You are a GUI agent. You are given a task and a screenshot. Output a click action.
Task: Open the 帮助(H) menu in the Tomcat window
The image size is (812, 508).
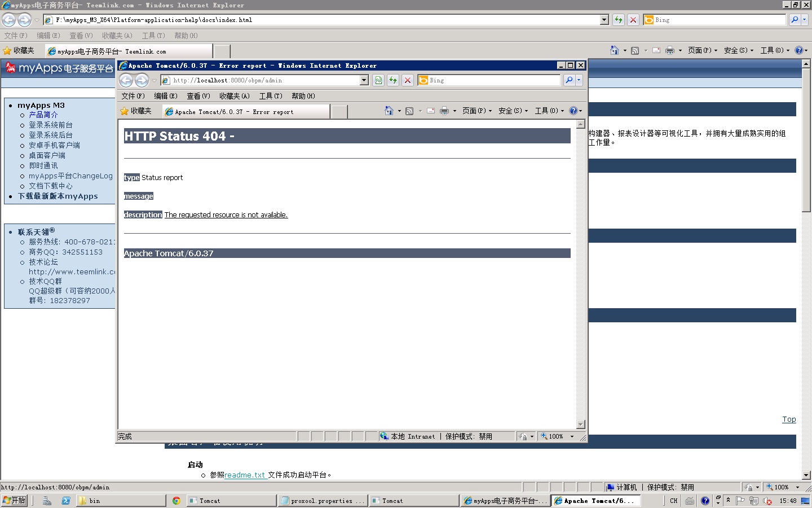point(303,96)
